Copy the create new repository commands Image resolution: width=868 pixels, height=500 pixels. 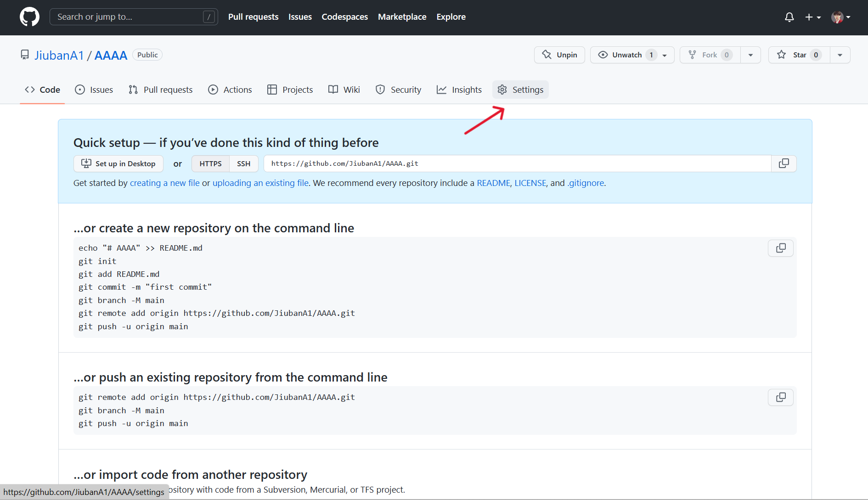tap(781, 248)
